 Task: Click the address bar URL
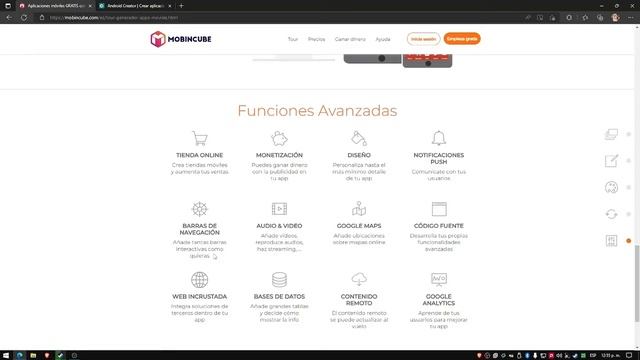coord(114,18)
